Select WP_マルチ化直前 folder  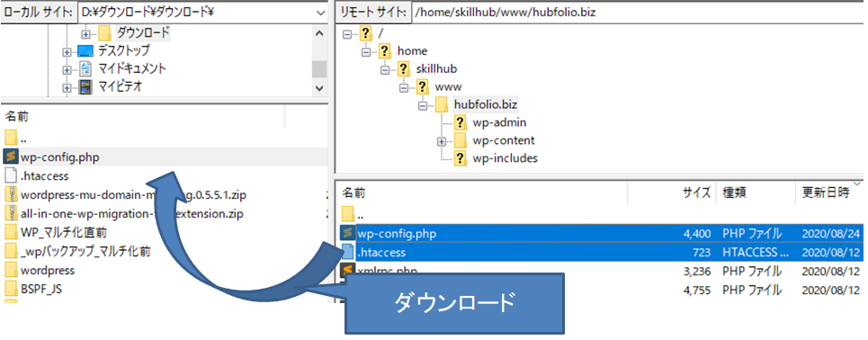164,233
